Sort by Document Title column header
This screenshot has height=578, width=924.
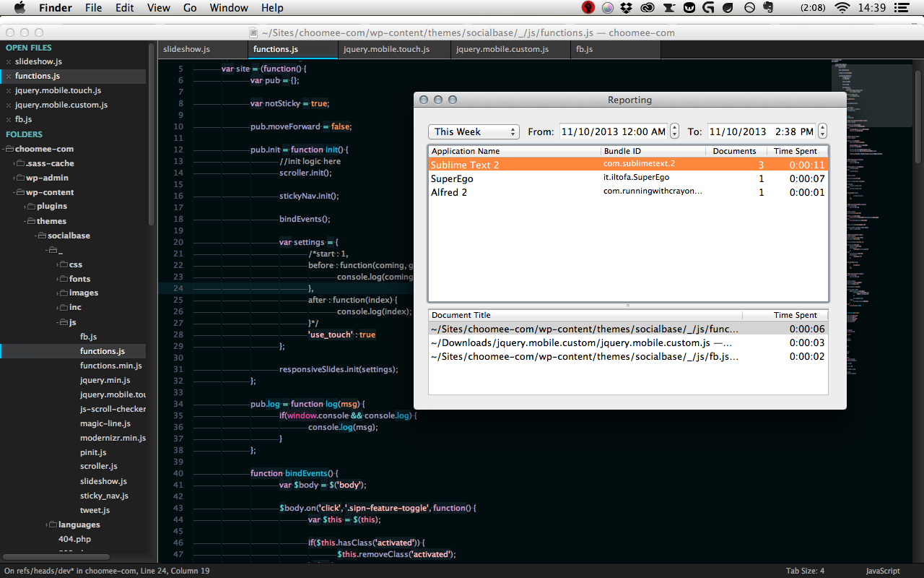(585, 315)
